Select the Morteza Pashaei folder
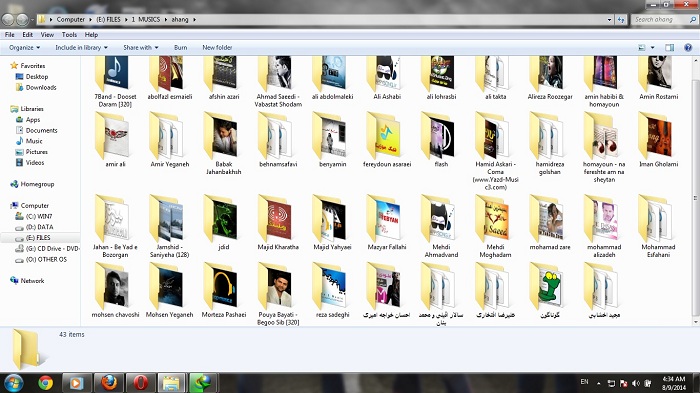Screen dimensions: 700x393 [224, 290]
